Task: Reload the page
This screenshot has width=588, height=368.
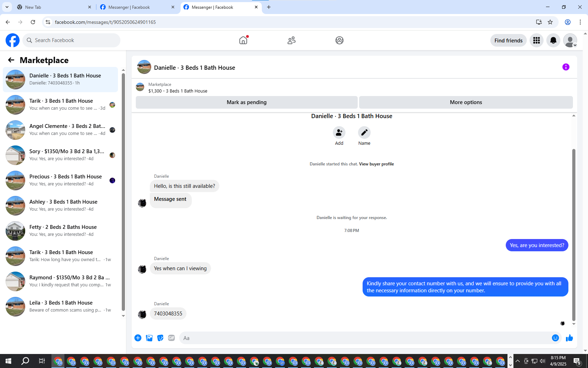Action: click(33, 22)
